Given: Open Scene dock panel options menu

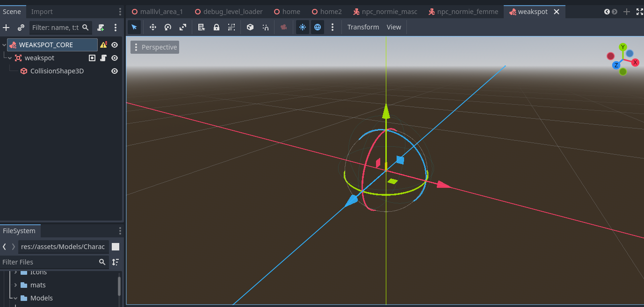Looking at the screenshot, I should (120, 12).
